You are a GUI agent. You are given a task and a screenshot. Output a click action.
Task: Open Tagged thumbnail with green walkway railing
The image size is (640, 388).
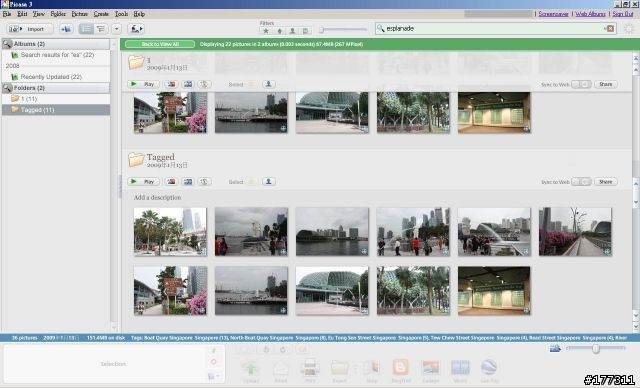[x=575, y=232]
